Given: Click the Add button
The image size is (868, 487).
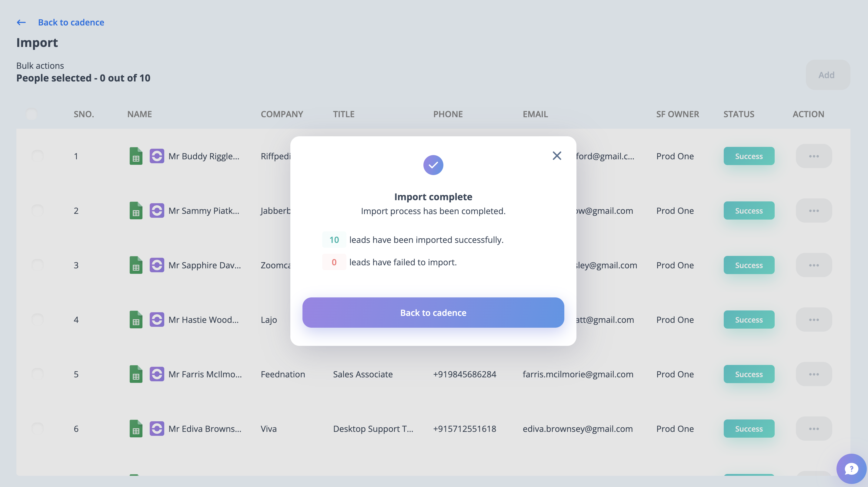Looking at the screenshot, I should tap(827, 75).
